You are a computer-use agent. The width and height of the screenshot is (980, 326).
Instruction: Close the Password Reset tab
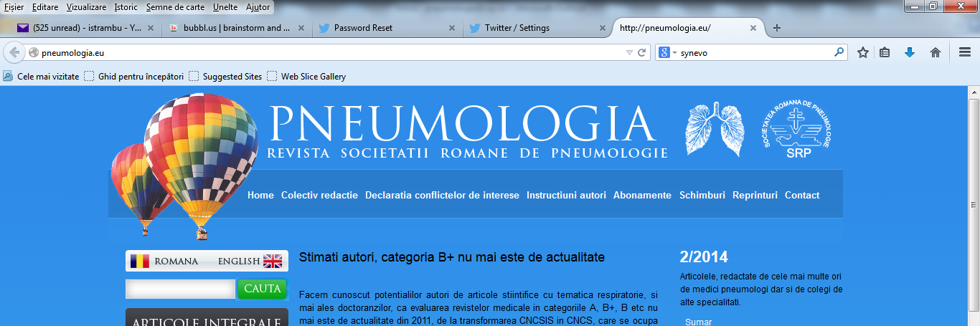tap(451, 28)
